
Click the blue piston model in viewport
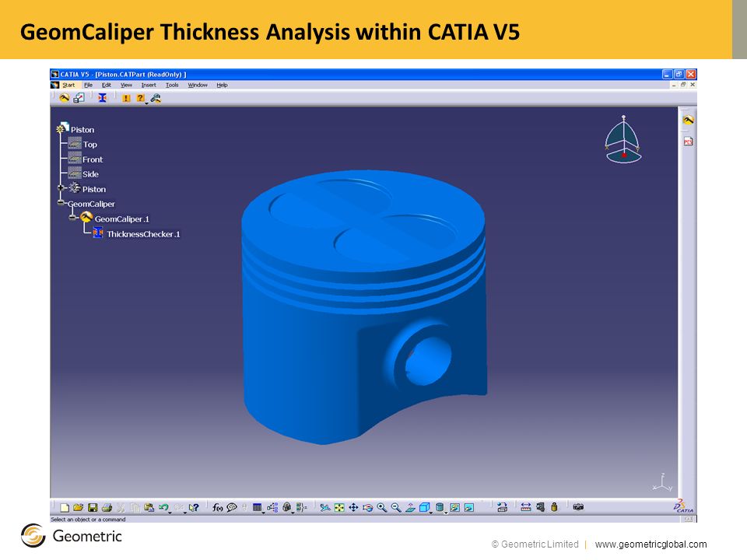[364, 308]
